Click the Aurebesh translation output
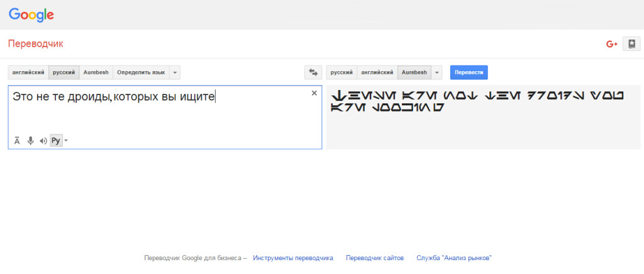The width and height of the screenshot is (644, 274). (477, 101)
